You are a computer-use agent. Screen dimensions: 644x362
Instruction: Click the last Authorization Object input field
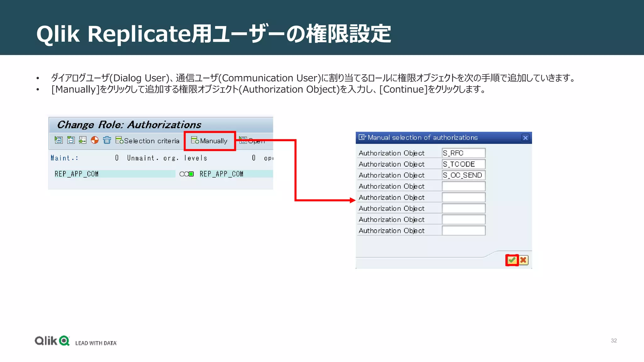[x=464, y=231]
